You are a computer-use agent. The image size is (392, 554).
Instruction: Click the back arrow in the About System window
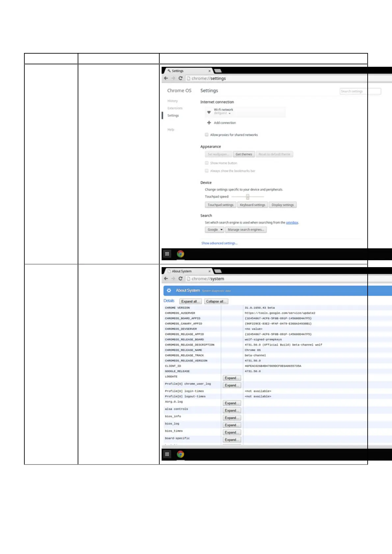click(x=166, y=279)
